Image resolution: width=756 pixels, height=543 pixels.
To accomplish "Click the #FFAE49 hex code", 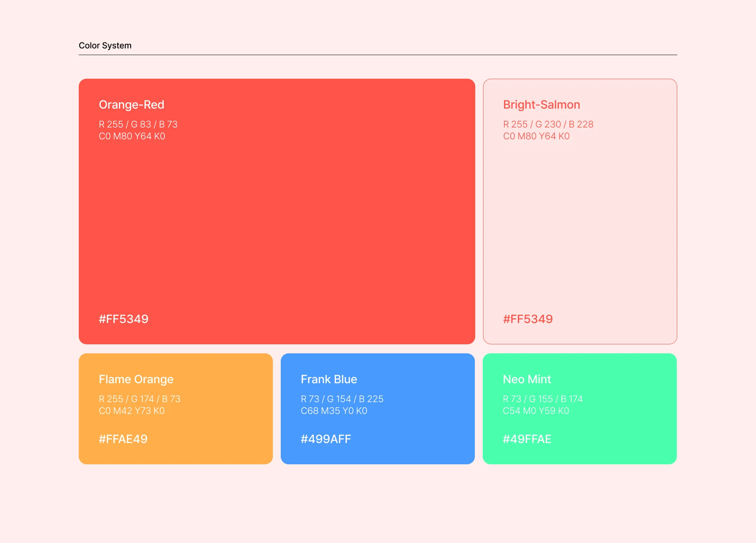I will point(123,439).
